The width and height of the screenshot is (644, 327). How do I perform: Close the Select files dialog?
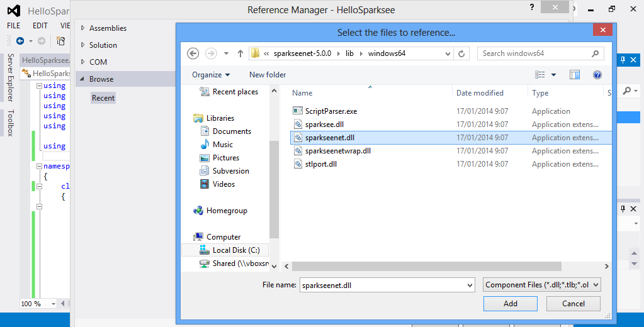602,30
